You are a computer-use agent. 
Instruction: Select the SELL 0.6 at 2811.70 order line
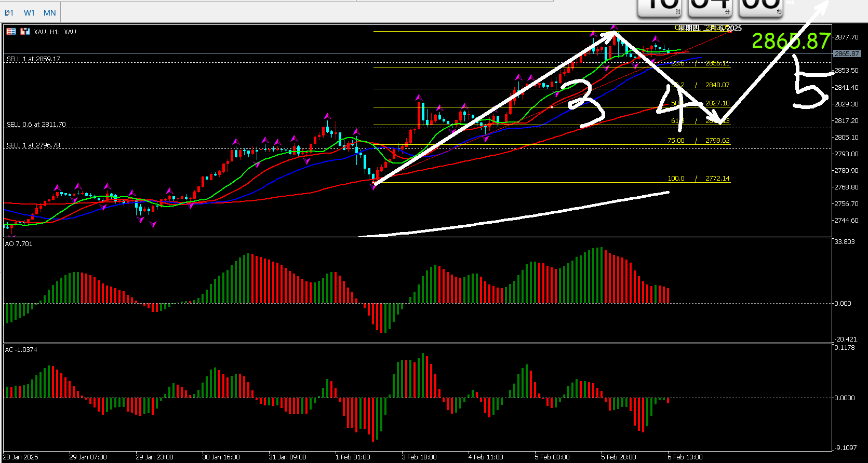point(36,125)
